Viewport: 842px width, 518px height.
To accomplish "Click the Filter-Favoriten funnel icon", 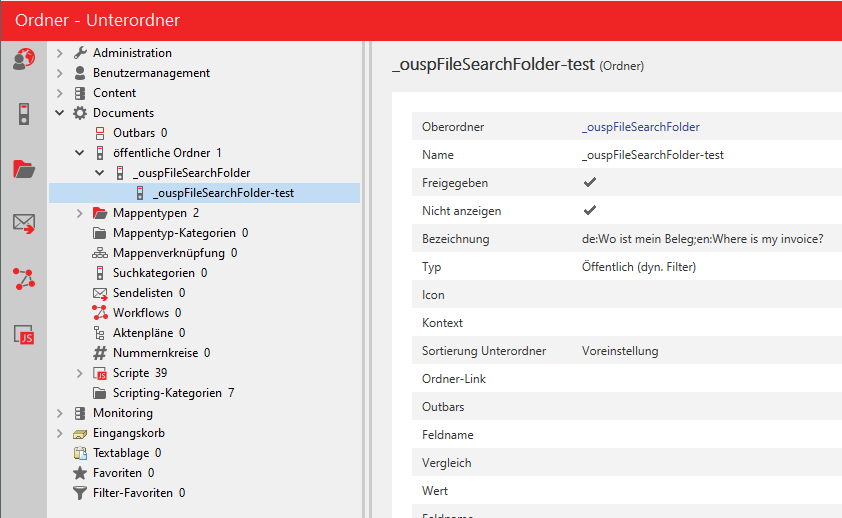I will [80, 493].
